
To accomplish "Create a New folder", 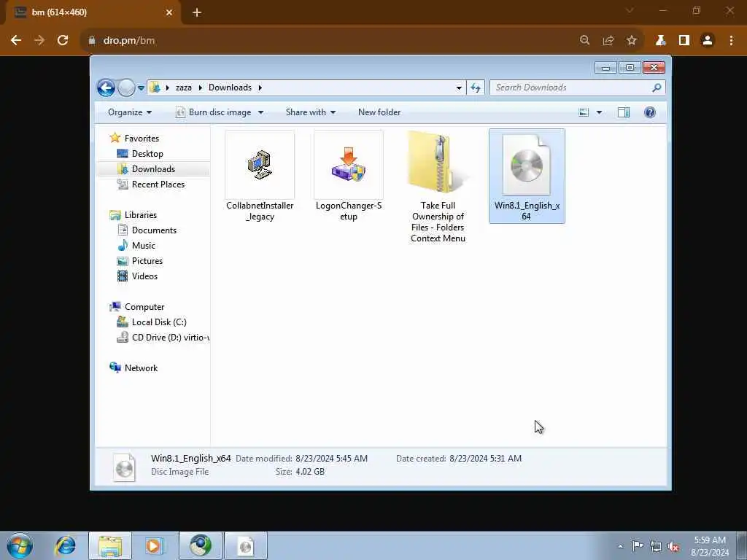I will pyautogui.click(x=379, y=112).
